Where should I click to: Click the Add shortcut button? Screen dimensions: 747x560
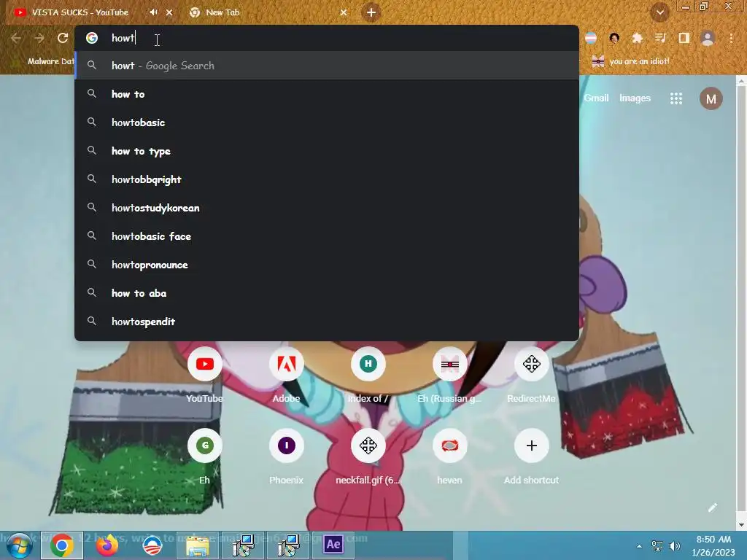[531, 457]
